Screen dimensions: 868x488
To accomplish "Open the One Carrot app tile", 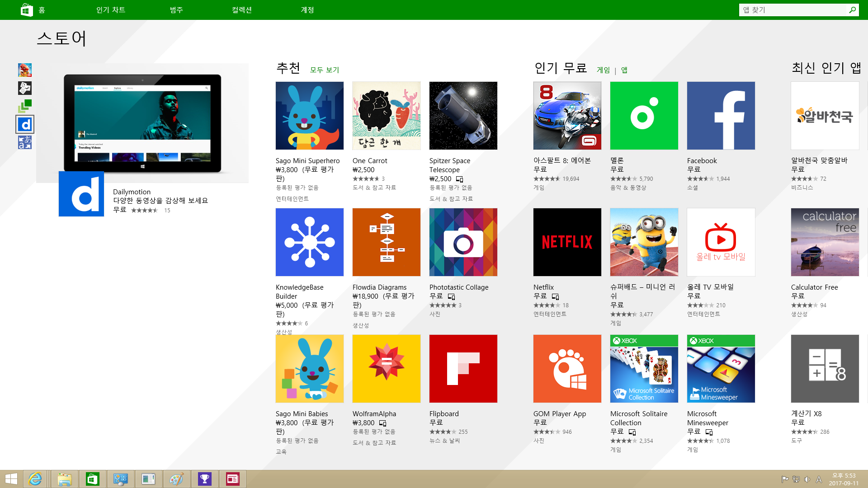I will [x=387, y=116].
